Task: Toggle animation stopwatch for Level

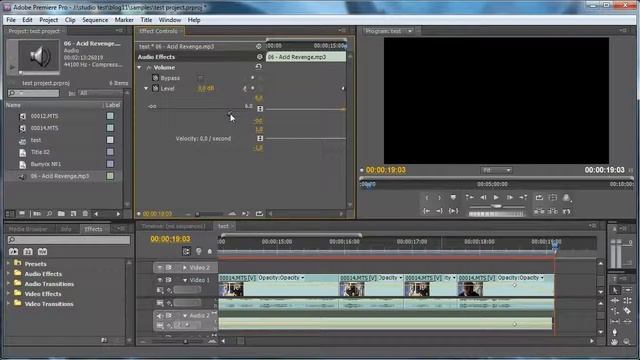Action: click(155, 88)
